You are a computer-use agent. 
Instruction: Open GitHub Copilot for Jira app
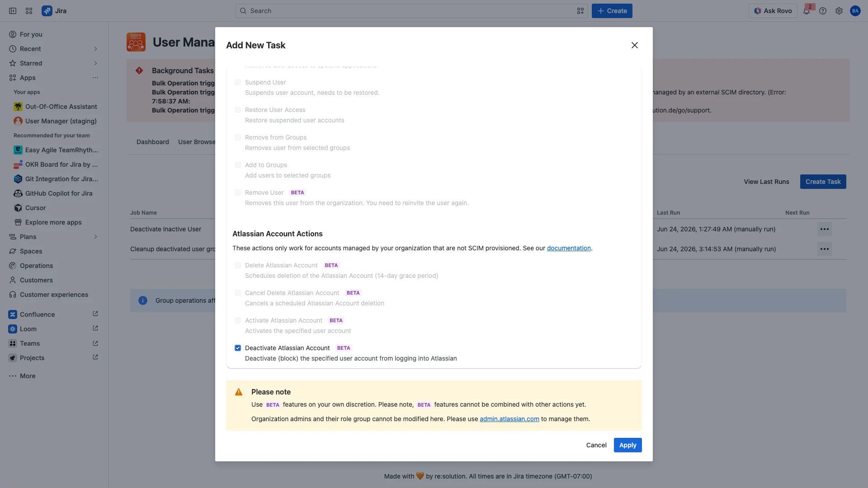pos(56,193)
